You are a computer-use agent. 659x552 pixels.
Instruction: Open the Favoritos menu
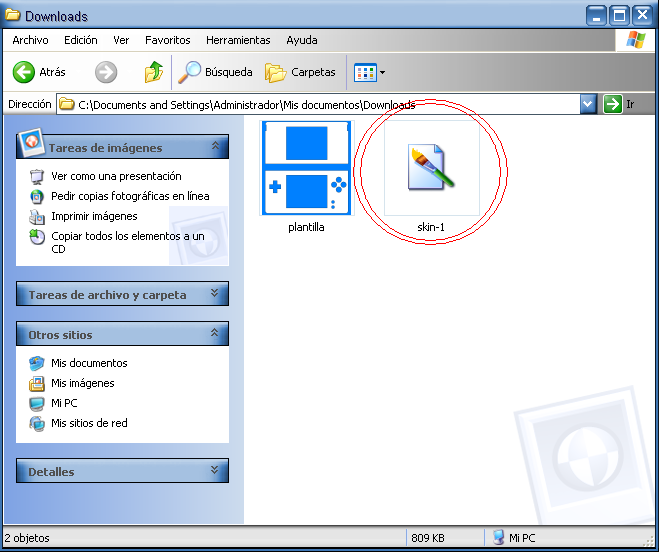tap(168, 40)
